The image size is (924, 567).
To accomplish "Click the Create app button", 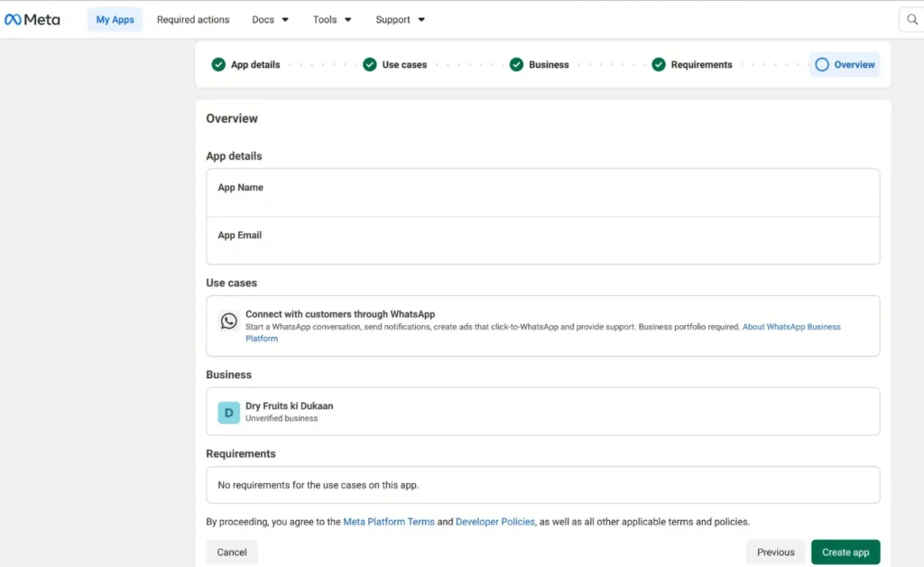I will [x=845, y=553].
